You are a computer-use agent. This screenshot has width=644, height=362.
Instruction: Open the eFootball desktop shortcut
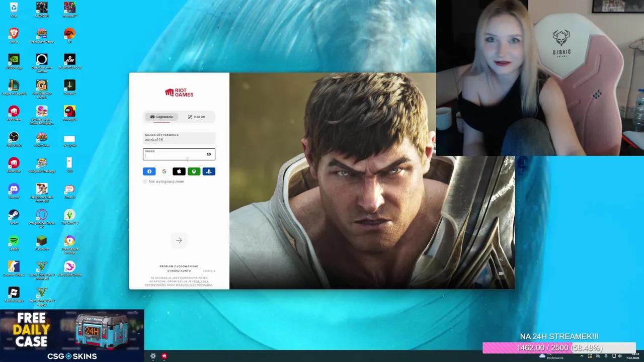(69, 10)
